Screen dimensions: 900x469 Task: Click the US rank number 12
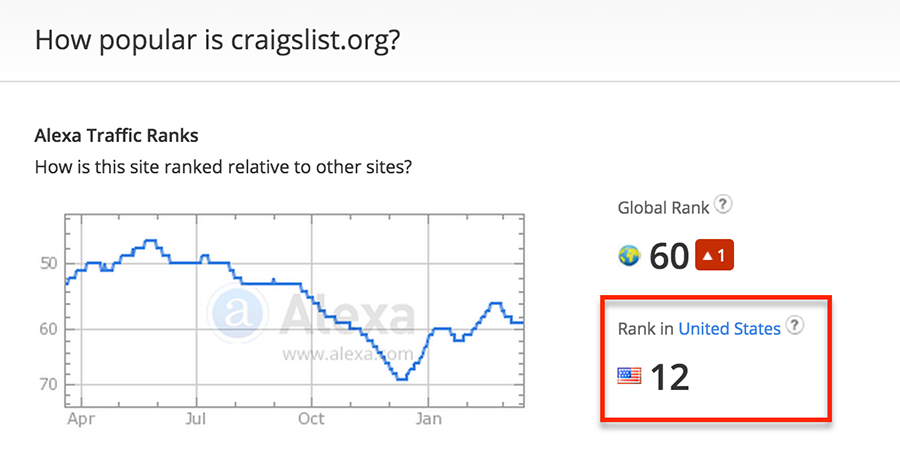tap(669, 377)
